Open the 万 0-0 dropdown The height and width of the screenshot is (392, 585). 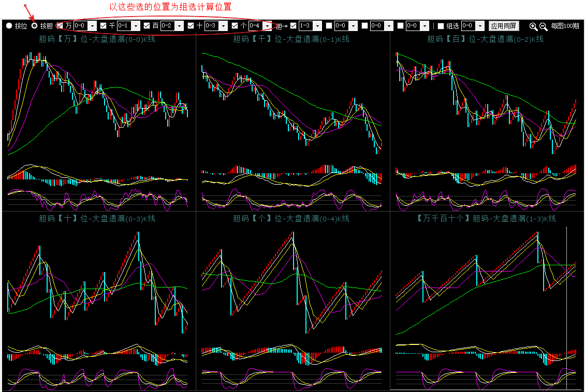pos(92,26)
